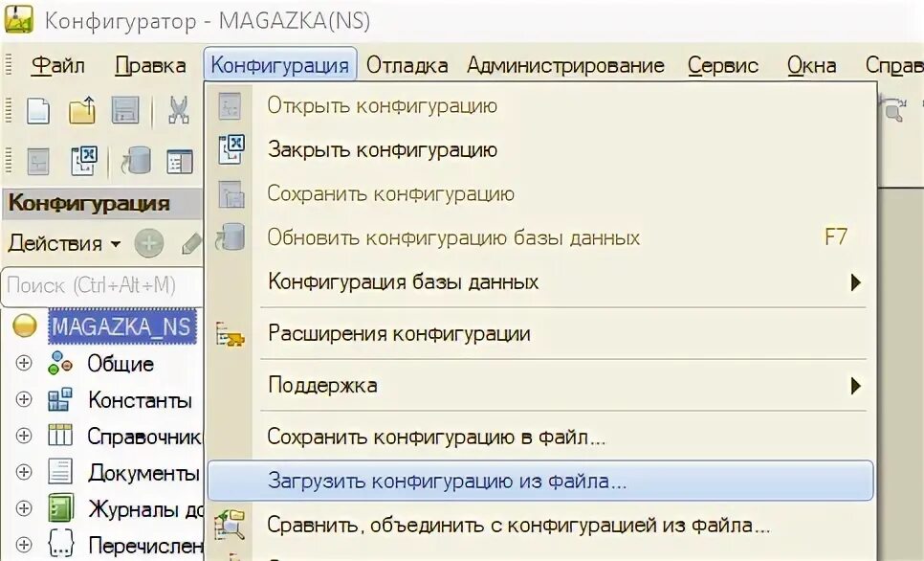Select MAGAZKA_NS root tree item
This screenshot has width=924, height=561.
click(x=122, y=326)
